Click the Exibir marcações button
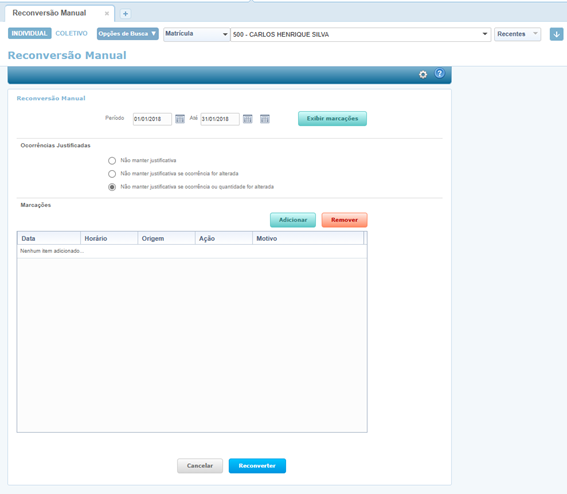This screenshot has height=494, width=567. [332, 119]
